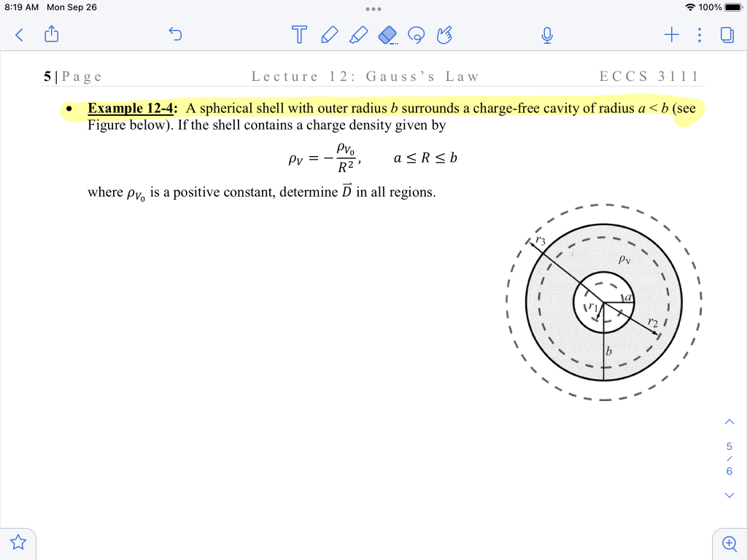This screenshot has width=747, height=560.
Task: Toggle the favorite star in bottom corner
Action: 18,542
